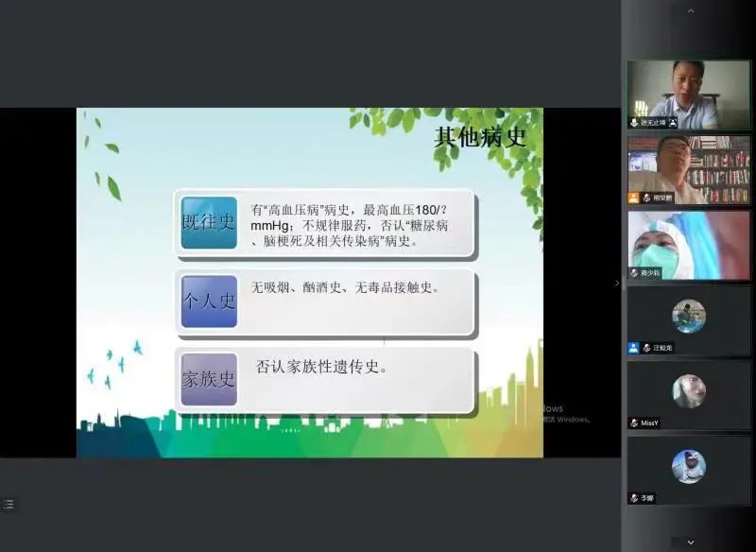
Task: Click the 其他病史 slide title
Action: (479, 137)
